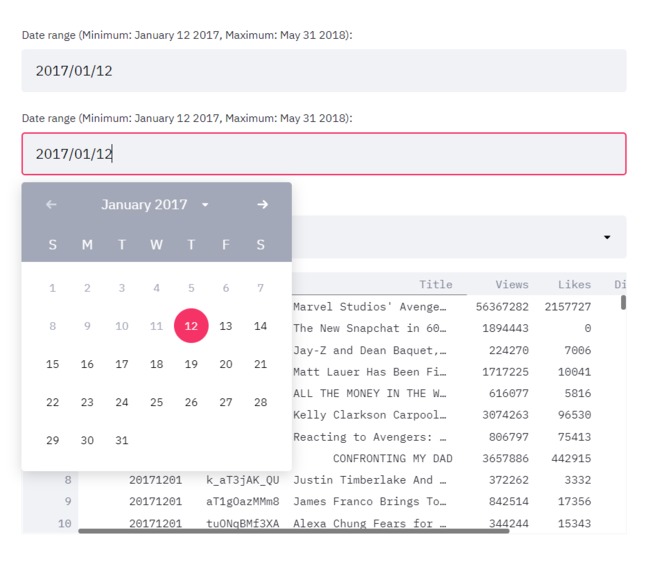Select day 28 in the calendar
Viewport: 671px width, 573px height.
(261, 402)
